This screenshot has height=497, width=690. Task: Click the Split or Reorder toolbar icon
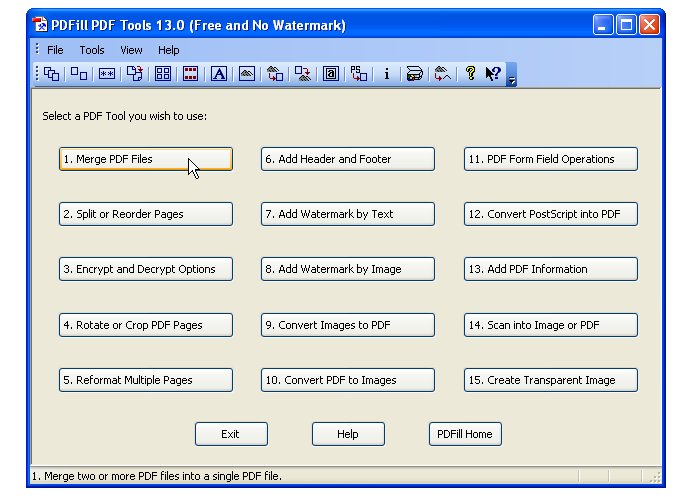tap(79, 74)
